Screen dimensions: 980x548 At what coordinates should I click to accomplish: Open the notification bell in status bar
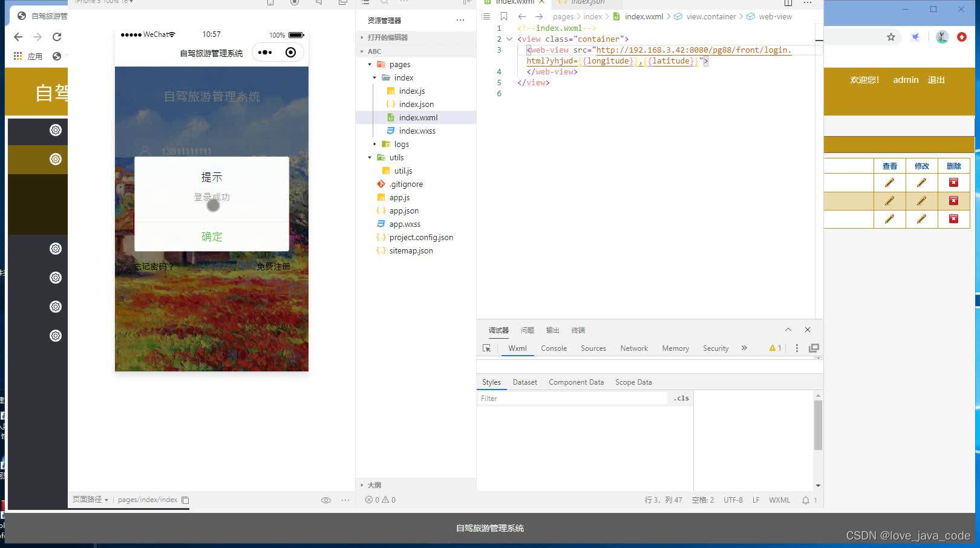806,500
